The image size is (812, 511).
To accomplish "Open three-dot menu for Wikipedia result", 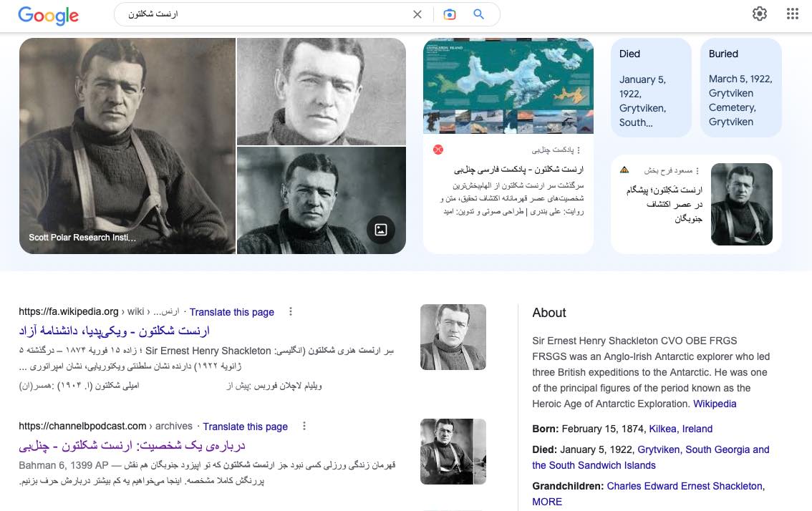I will (291, 311).
